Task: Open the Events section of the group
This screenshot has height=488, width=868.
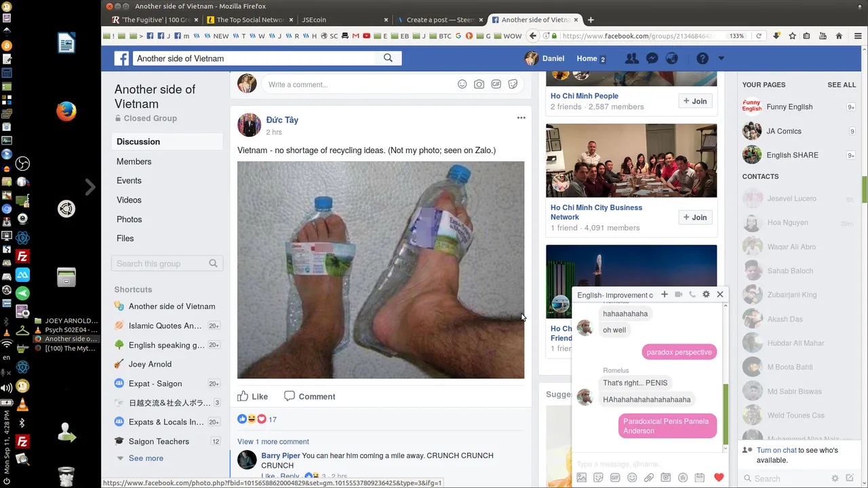Action: click(129, 180)
